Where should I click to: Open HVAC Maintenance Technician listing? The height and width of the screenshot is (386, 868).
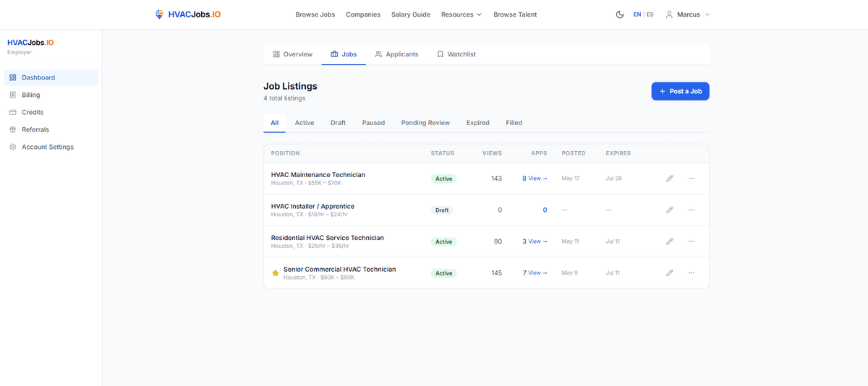point(318,175)
